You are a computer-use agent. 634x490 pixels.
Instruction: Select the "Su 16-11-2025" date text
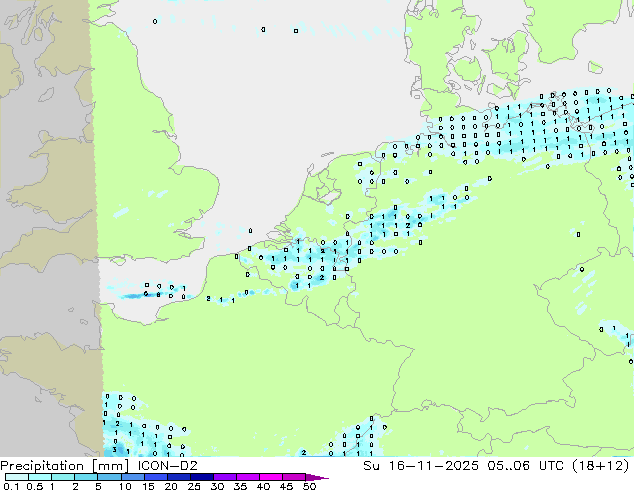(x=421, y=466)
